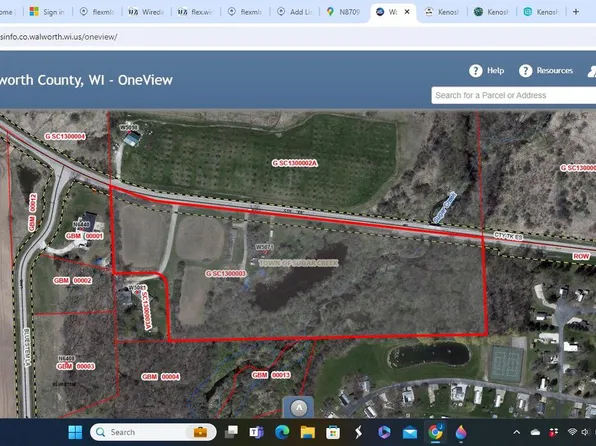Screen dimensions: 596x446
Task: Click the Help link text
Action: pyautogui.click(x=495, y=71)
